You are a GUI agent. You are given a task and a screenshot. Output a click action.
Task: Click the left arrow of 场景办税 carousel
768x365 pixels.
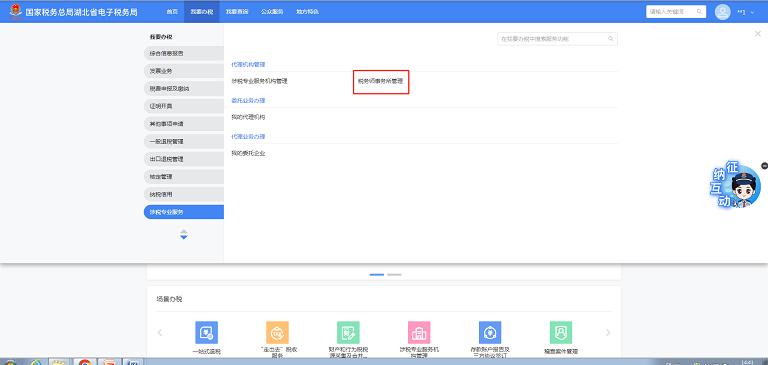160,332
